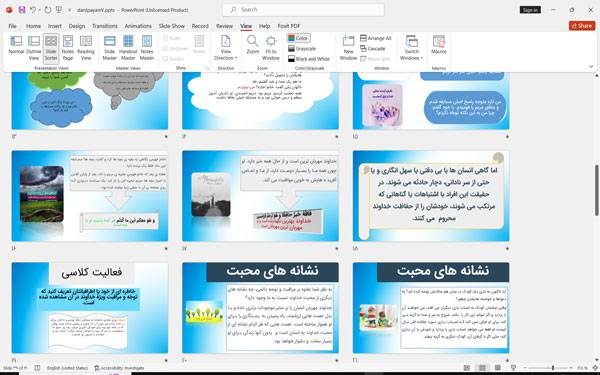Click Arrange All windows
Image resolution: width=600 pixels, height=375 pixels.
point(376,38)
